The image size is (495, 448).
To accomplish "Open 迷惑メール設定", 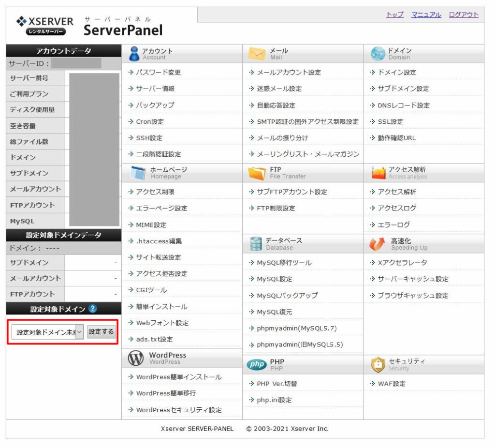I will (279, 89).
